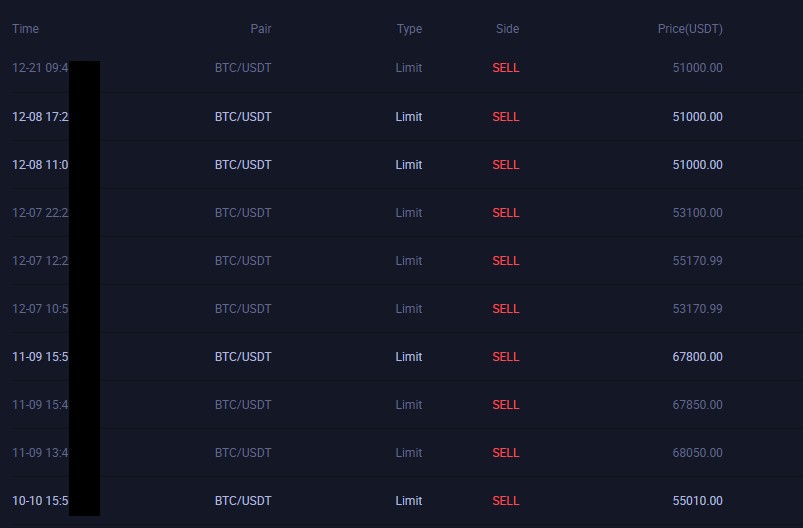Click the Pair column header
803x528 pixels.
point(261,29)
